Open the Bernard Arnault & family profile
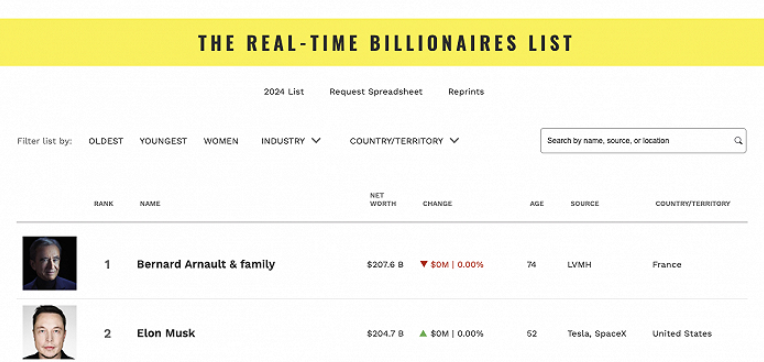 coord(206,264)
